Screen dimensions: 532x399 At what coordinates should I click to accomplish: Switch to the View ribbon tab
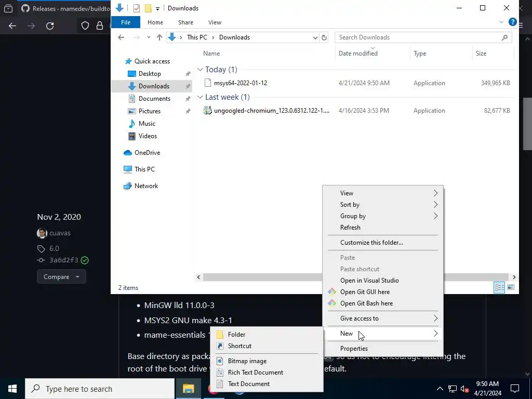(215, 22)
